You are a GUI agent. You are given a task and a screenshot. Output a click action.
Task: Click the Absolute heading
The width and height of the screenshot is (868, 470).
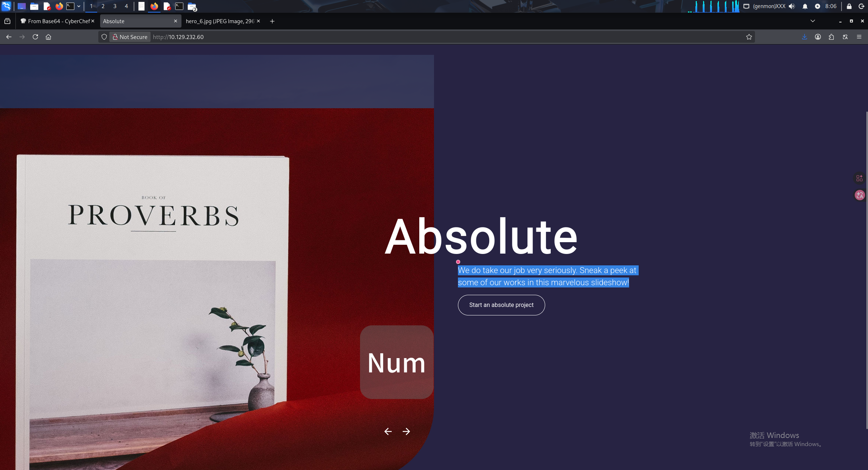tap(481, 236)
